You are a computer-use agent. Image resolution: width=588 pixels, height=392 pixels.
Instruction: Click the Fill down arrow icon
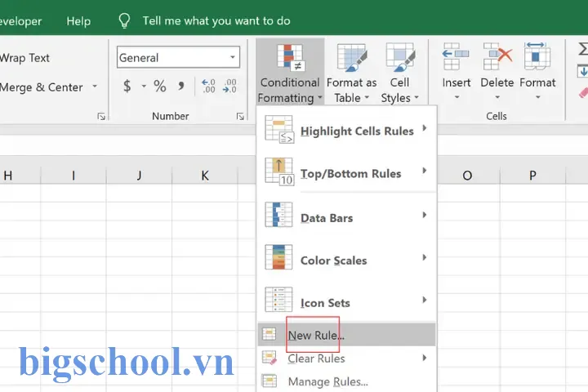pos(582,71)
